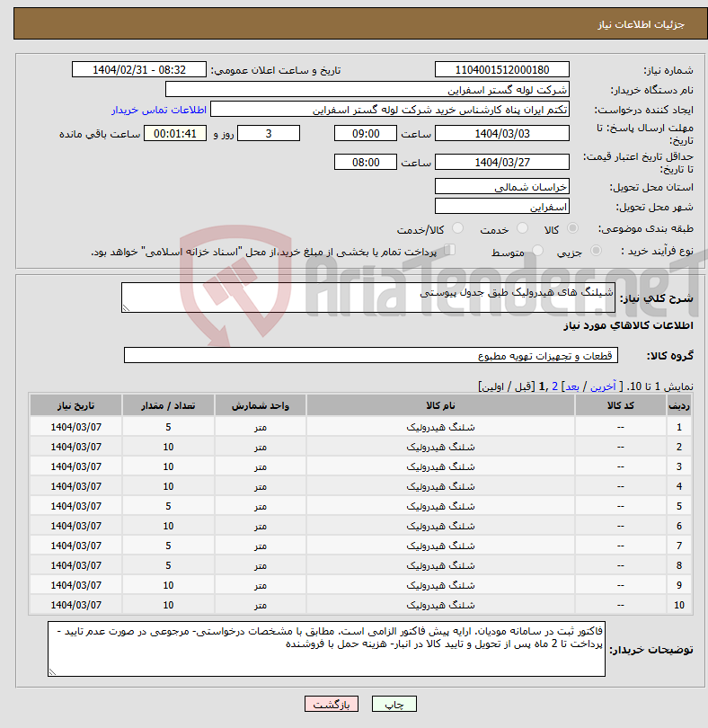Click the response deadline time 09:00
Screen dimensions: 708x728
[366, 133]
